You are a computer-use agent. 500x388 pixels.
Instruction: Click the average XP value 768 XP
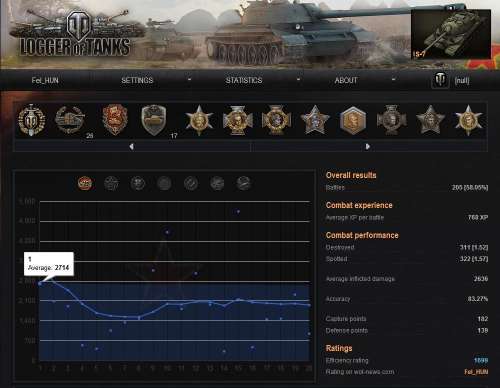(478, 217)
